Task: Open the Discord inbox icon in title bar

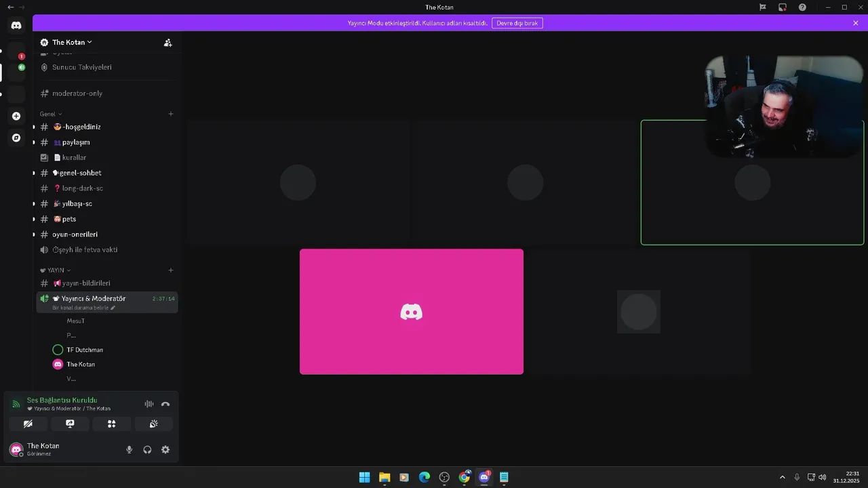Action: pos(783,7)
